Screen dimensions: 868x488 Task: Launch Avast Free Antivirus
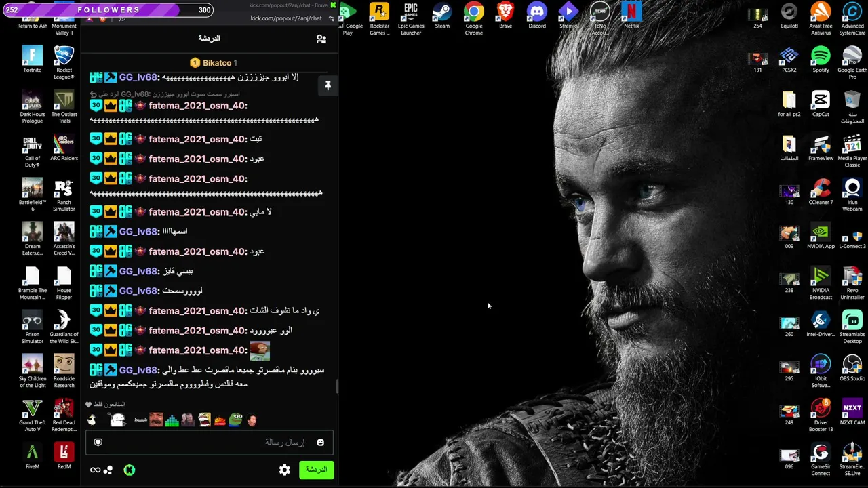[x=821, y=19]
